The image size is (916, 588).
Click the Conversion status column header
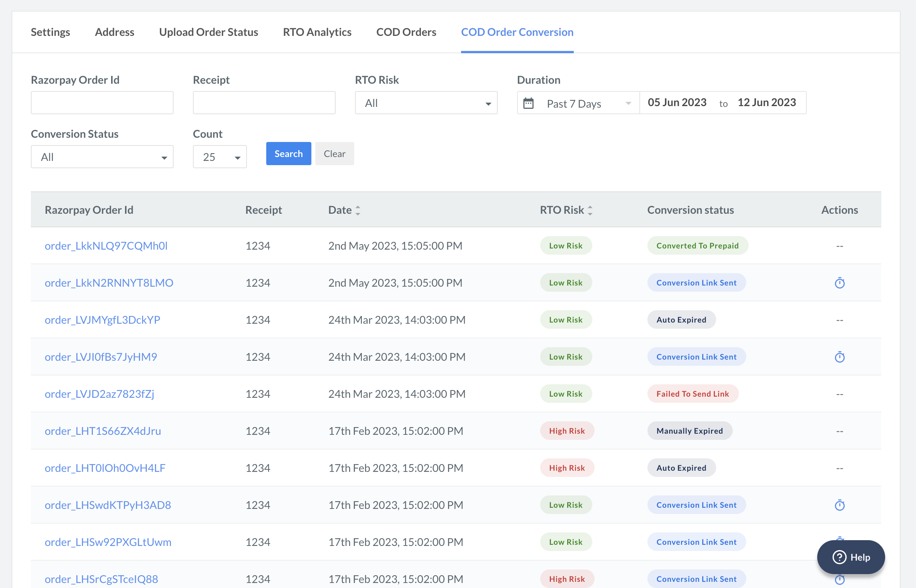pyautogui.click(x=691, y=210)
